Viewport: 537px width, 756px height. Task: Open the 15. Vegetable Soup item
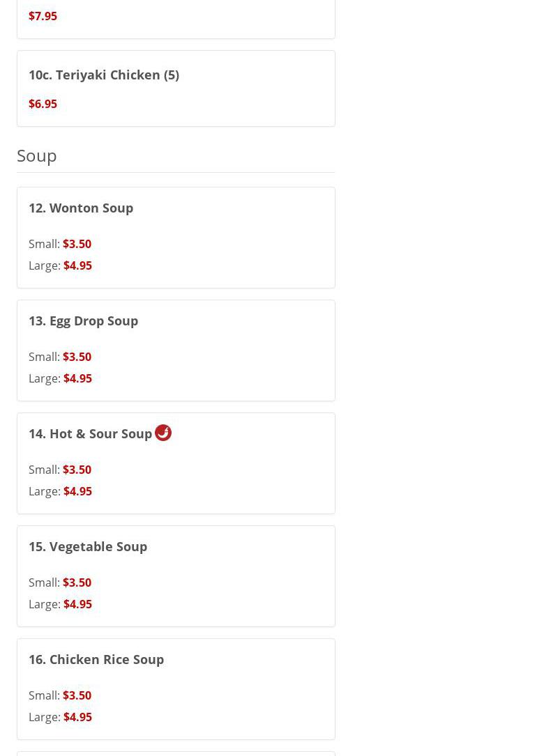coord(88,546)
